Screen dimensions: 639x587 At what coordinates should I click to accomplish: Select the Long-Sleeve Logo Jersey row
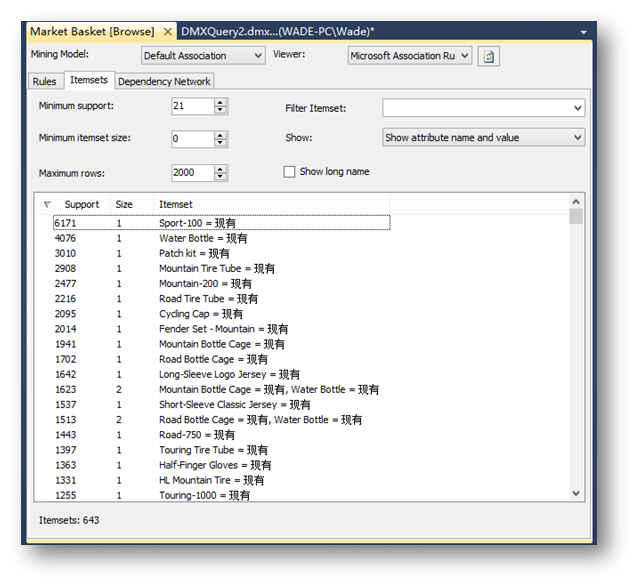[222, 374]
